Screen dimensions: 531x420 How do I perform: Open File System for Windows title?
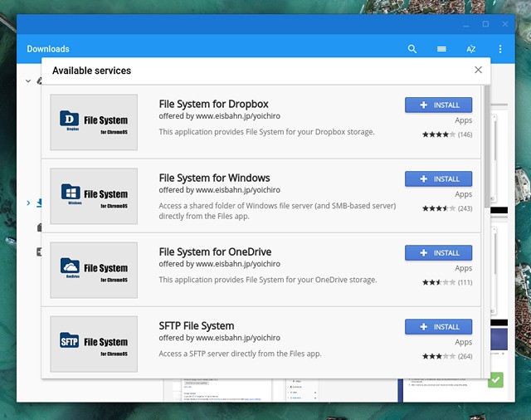point(214,178)
